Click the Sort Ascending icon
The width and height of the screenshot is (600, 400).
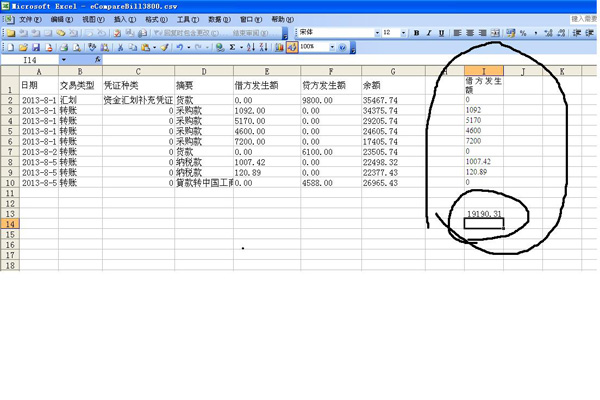tap(250, 47)
